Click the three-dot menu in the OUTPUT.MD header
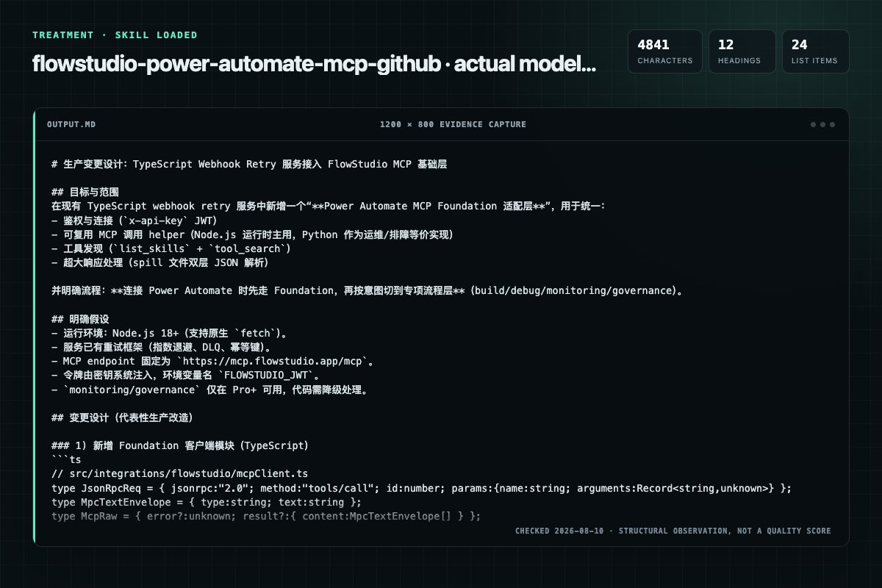 pos(822,124)
